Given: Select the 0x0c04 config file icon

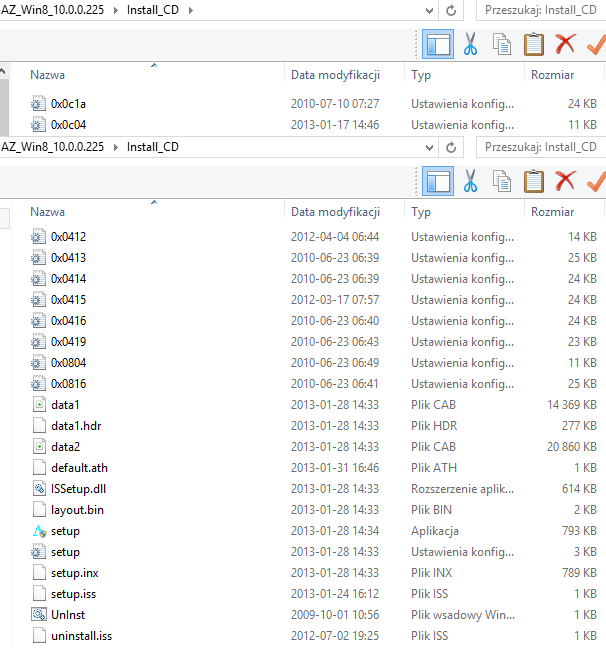Looking at the screenshot, I should pyautogui.click(x=38, y=125).
